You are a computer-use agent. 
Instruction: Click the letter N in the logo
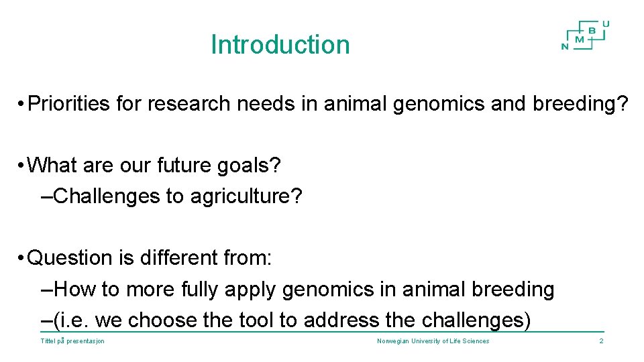[x=564, y=46]
